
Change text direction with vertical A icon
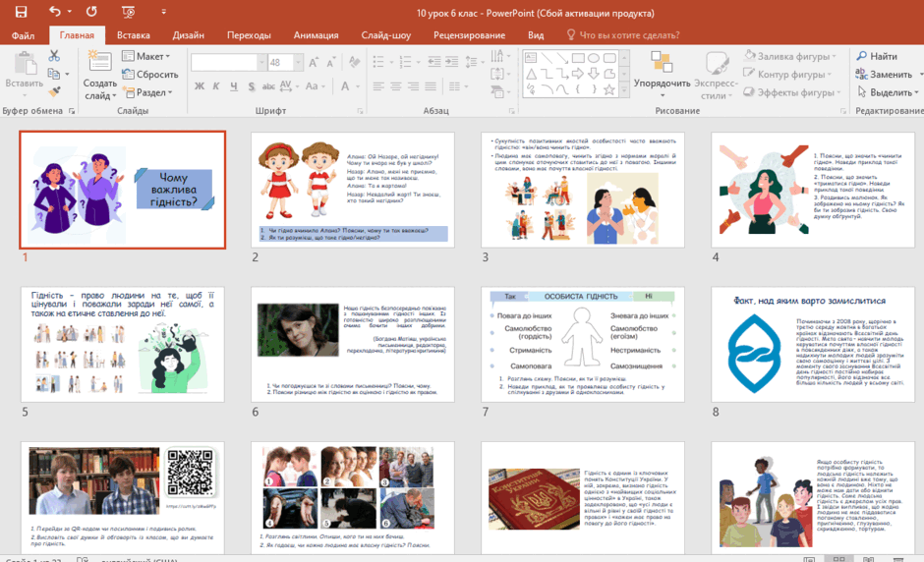click(x=499, y=56)
